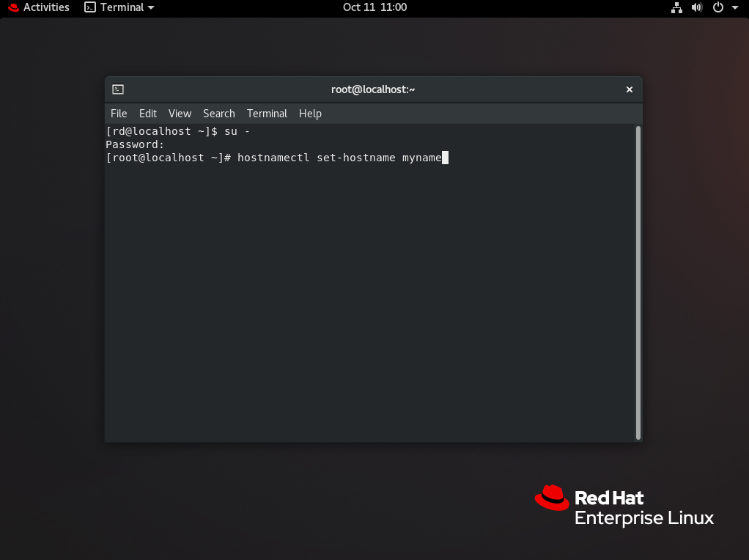Click the root@localhost:~ window title
Screen dimensions: 749x560
tap(373, 89)
